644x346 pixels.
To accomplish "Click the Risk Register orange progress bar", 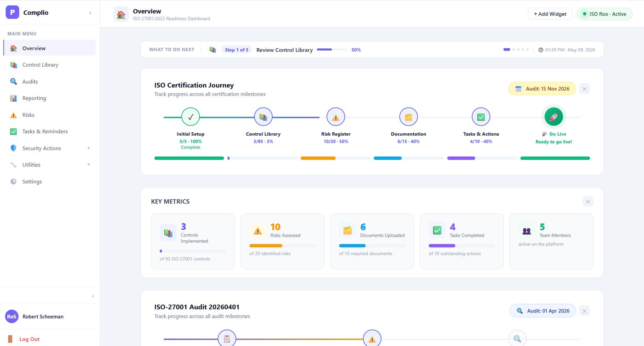I will tap(335, 158).
